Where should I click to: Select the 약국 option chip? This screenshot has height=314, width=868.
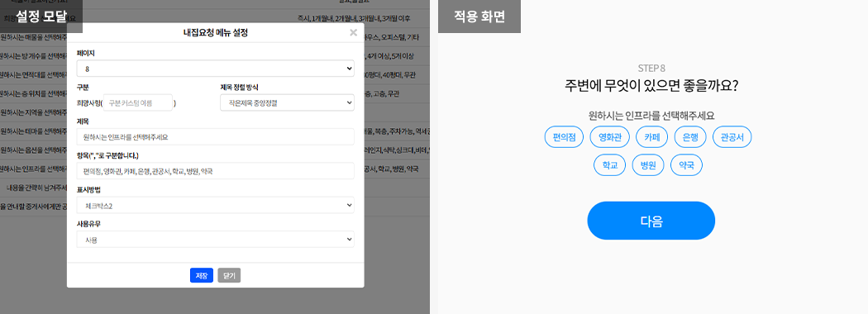(x=686, y=165)
